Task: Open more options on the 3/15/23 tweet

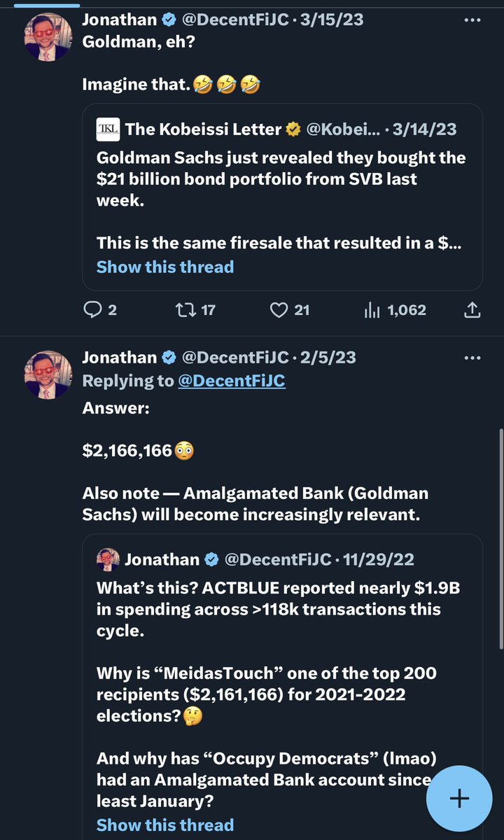Action: pos(472,20)
